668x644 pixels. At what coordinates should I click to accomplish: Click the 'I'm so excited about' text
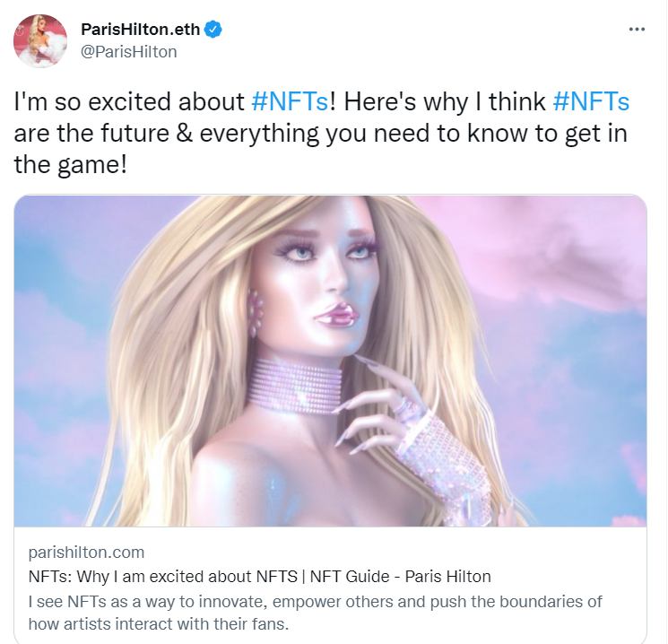129,101
